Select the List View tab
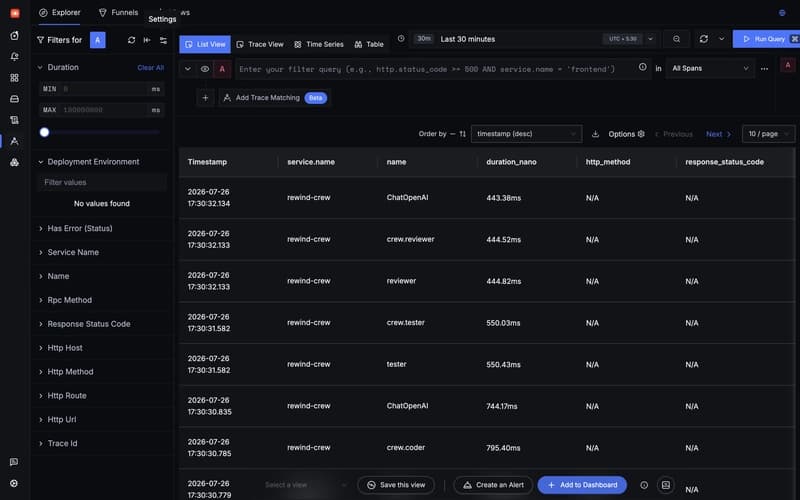800x500 pixels. pyautogui.click(x=205, y=44)
